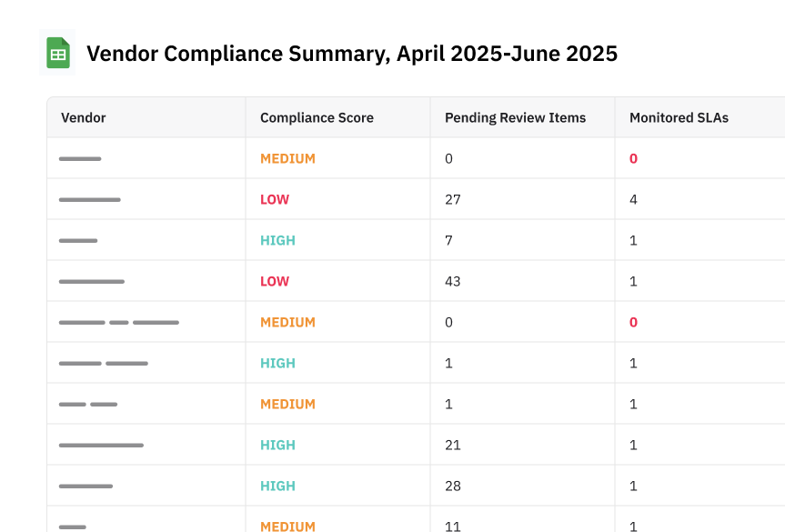Image resolution: width=785 pixels, height=532 pixels.
Task: Click the HIGH score with 28 pending items
Action: tap(277, 486)
